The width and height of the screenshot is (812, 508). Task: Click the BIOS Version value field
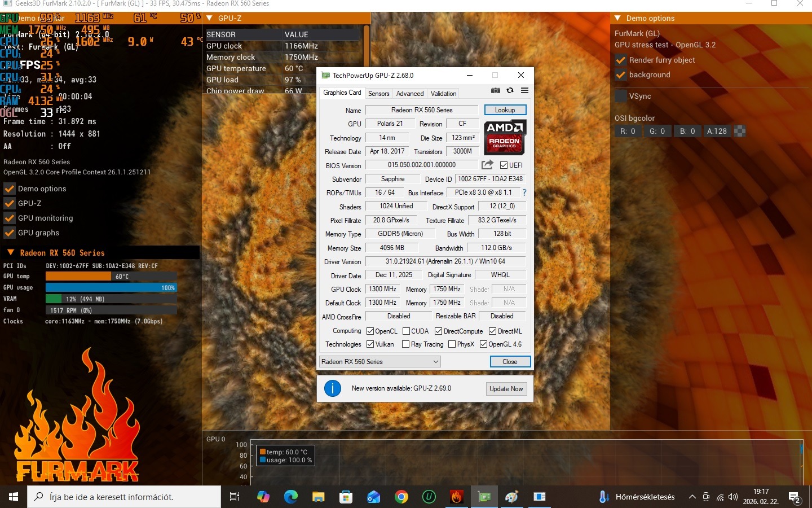tap(422, 165)
